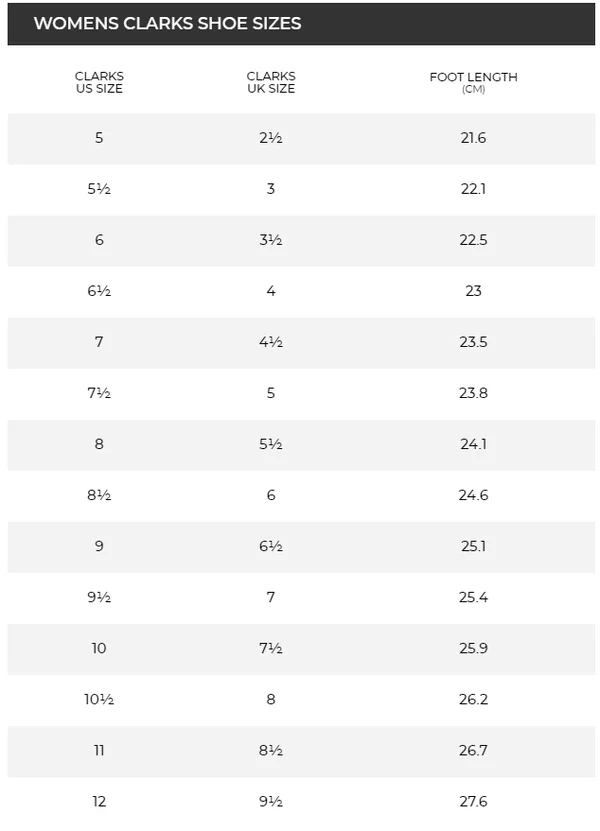This screenshot has width=600, height=831.
Task: Click US size 5 cell
Action: [99, 138]
